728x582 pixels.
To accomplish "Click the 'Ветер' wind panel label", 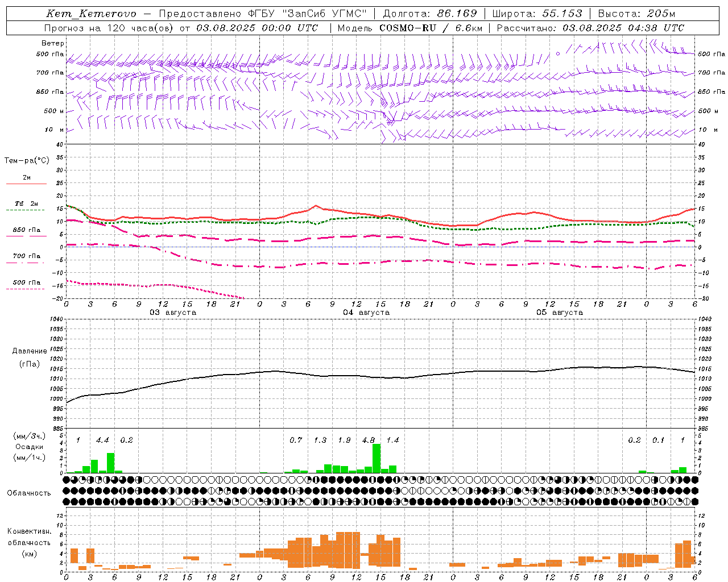I will [53, 43].
